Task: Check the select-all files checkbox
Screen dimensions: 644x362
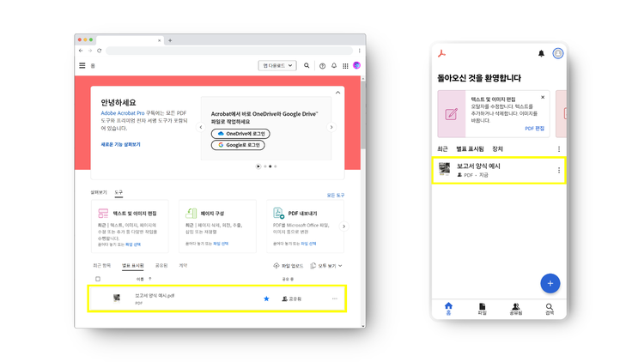Action: coord(98,279)
